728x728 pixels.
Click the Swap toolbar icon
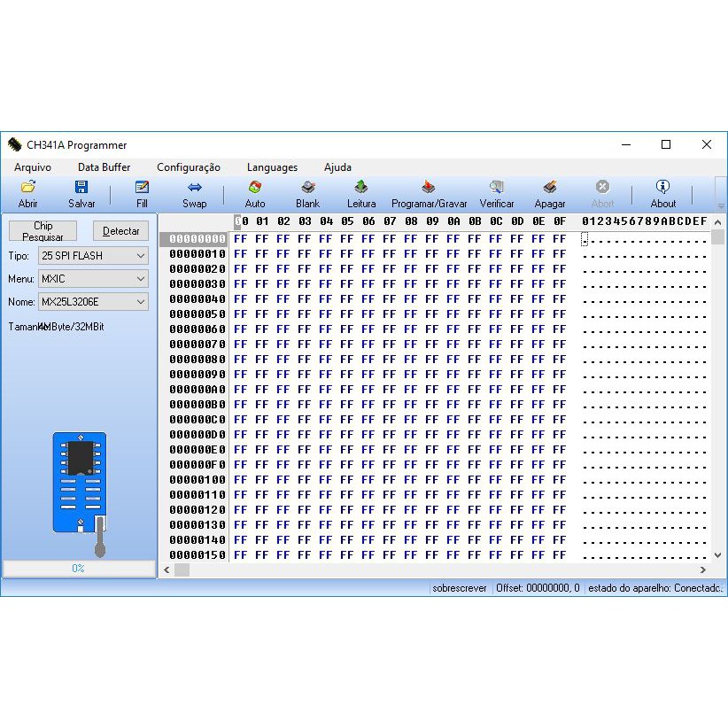195,188
